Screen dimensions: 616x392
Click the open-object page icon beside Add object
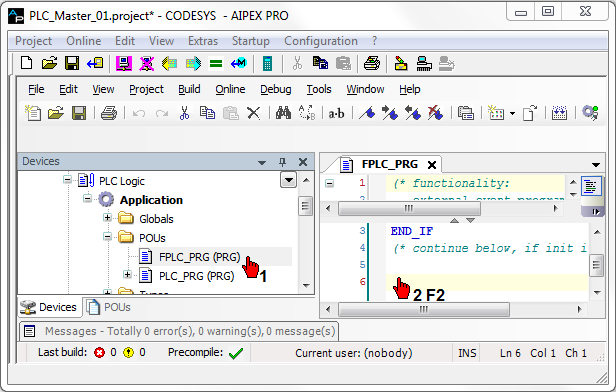point(530,113)
